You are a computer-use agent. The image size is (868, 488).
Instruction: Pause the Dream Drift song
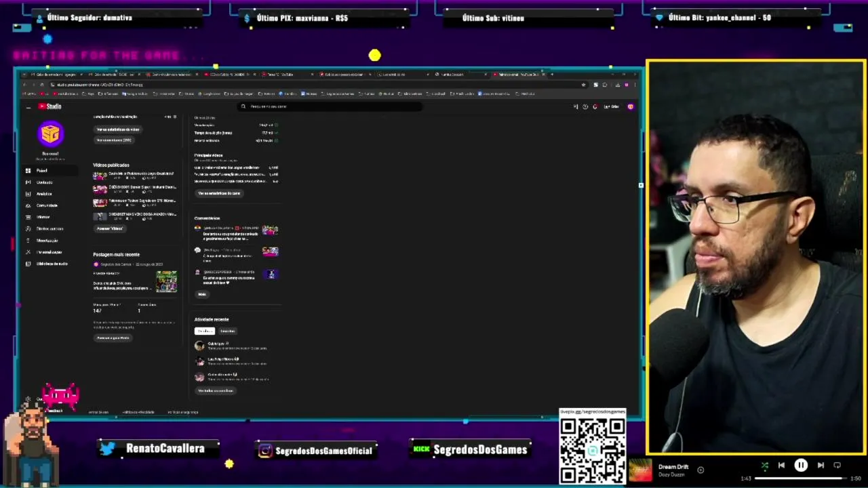click(x=801, y=466)
